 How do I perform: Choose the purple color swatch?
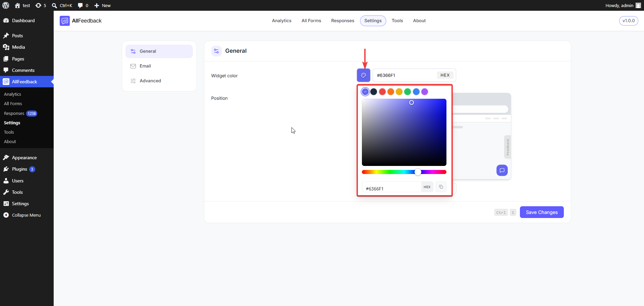tap(425, 92)
